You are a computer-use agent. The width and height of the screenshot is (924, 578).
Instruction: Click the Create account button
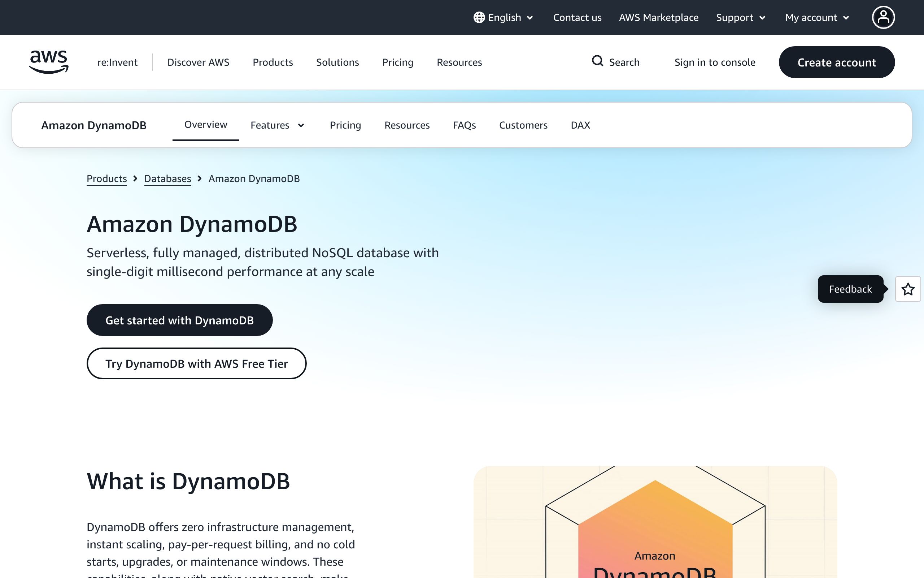(837, 62)
